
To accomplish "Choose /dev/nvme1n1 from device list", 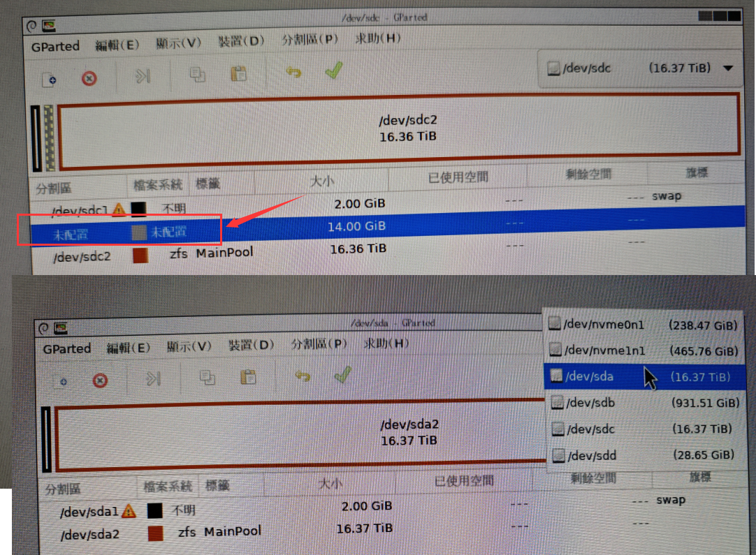I will [644, 350].
